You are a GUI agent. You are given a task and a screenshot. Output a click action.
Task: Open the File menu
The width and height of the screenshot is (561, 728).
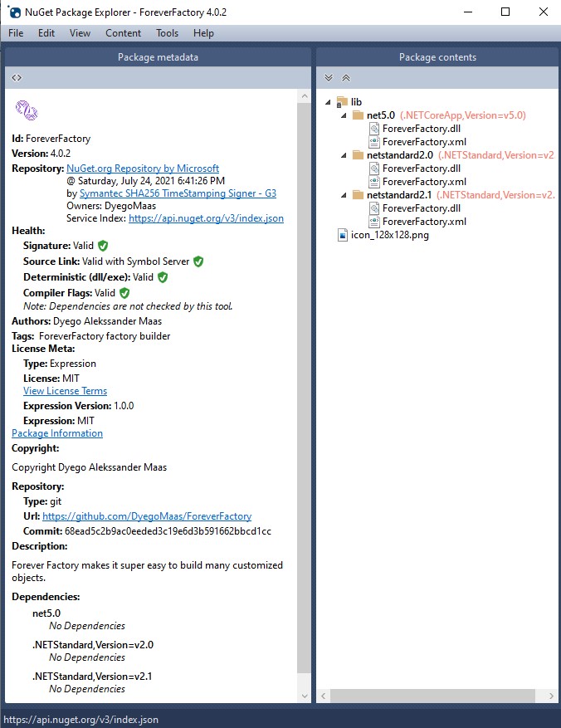pyautogui.click(x=16, y=33)
